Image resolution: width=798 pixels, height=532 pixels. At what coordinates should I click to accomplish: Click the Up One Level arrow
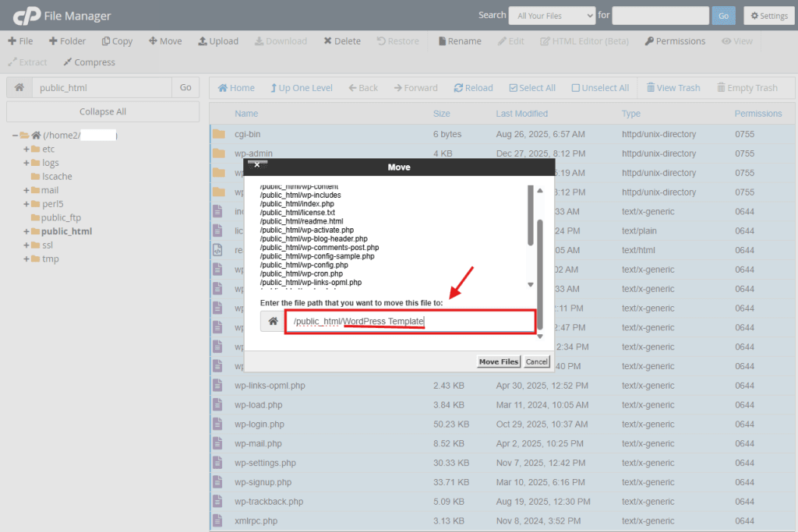pos(274,88)
